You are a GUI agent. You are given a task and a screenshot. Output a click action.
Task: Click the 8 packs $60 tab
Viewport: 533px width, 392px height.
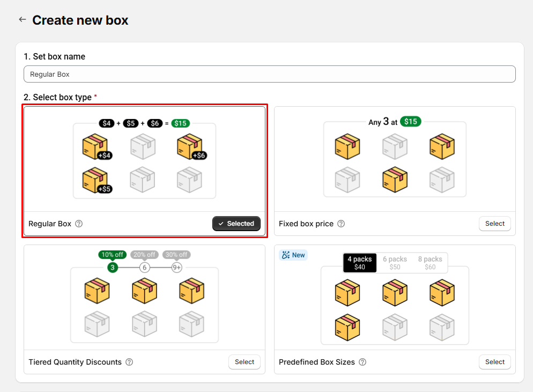[x=430, y=263]
